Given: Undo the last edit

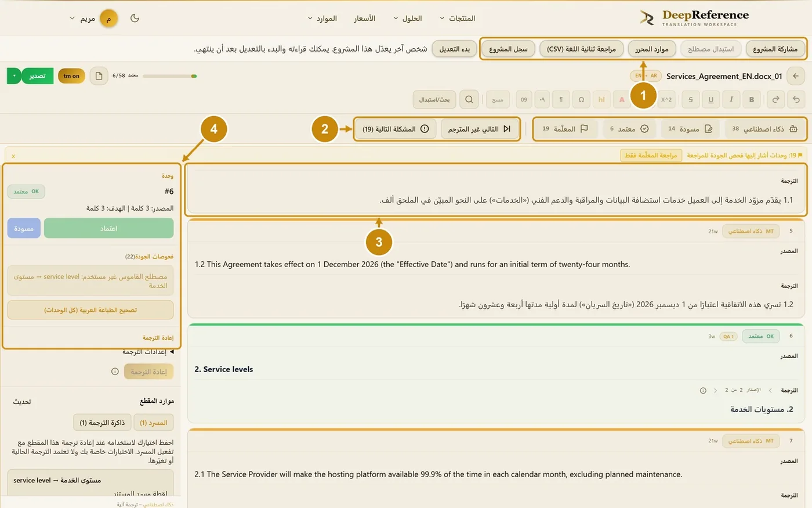Looking at the screenshot, I should click(796, 100).
